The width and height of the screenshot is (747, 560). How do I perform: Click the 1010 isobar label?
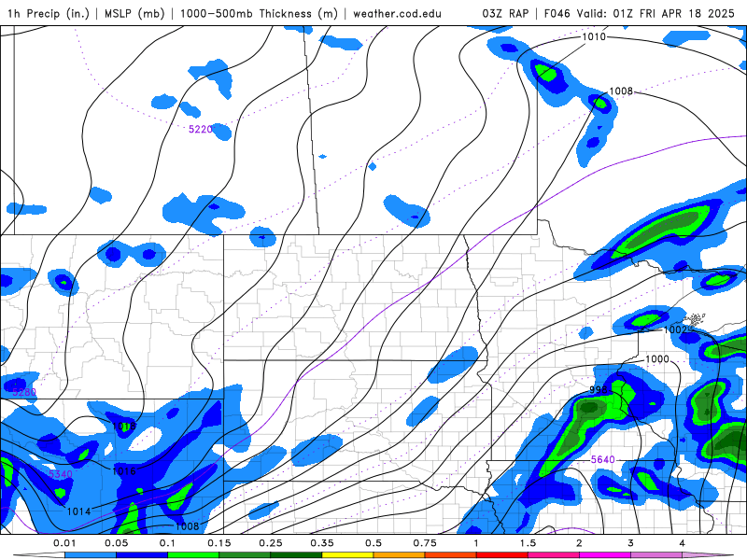tap(594, 36)
